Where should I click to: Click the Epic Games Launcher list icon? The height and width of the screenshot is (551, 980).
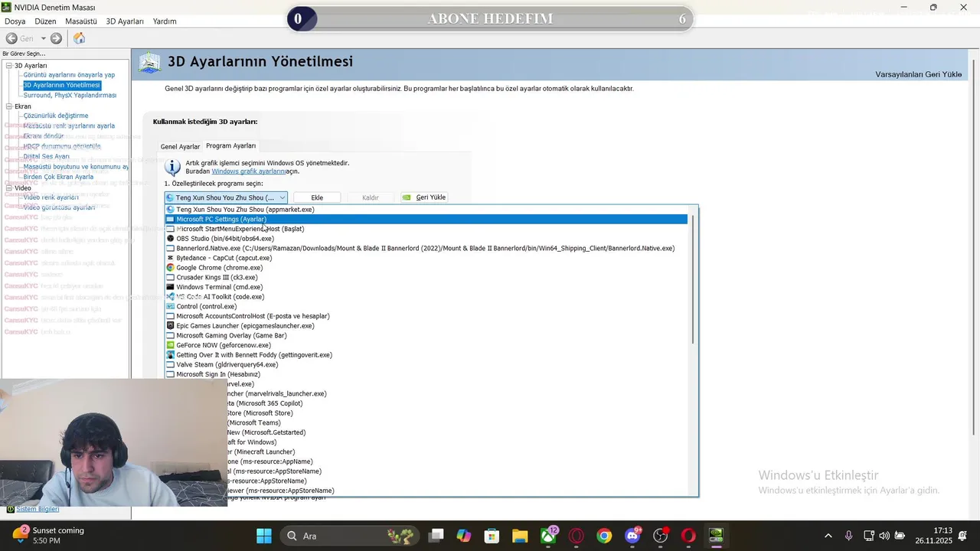[x=170, y=326]
